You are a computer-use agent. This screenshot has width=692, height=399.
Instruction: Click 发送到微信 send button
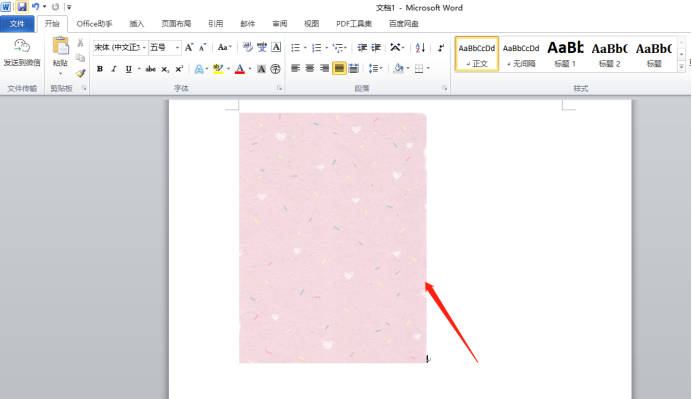pyautogui.click(x=22, y=53)
